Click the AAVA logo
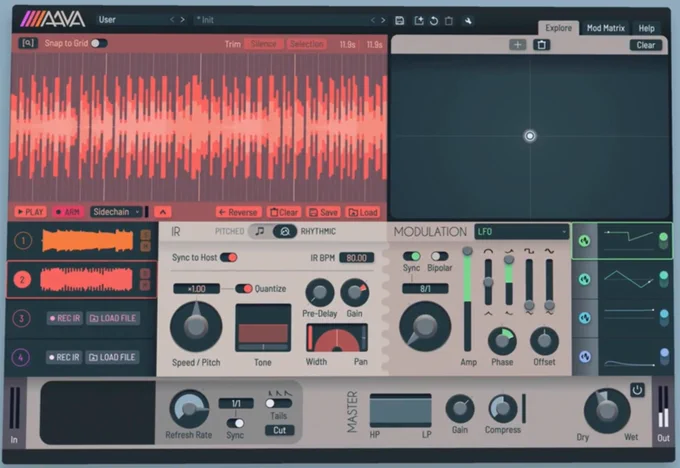The height and width of the screenshot is (468, 680). click(x=53, y=19)
